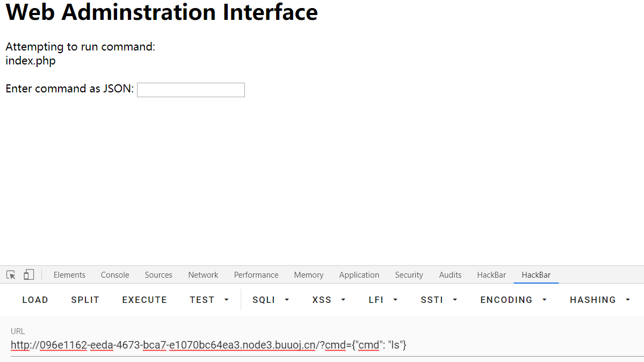The height and width of the screenshot is (362, 644).
Task: Select the Memory tab
Action: click(309, 275)
